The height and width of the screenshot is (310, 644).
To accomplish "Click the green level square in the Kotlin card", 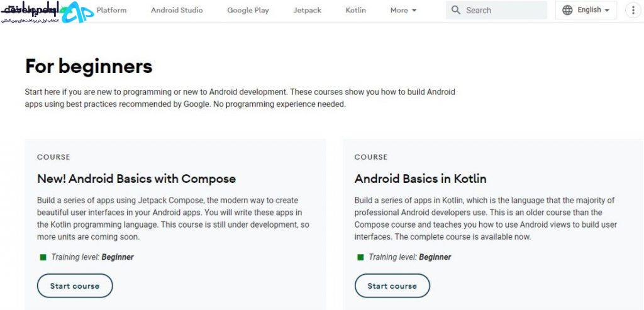I will 360,257.
